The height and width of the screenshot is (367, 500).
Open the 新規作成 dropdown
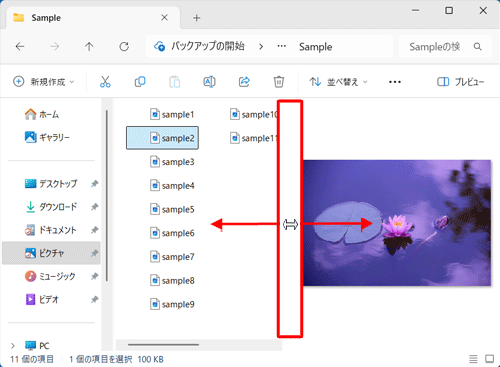pos(43,82)
